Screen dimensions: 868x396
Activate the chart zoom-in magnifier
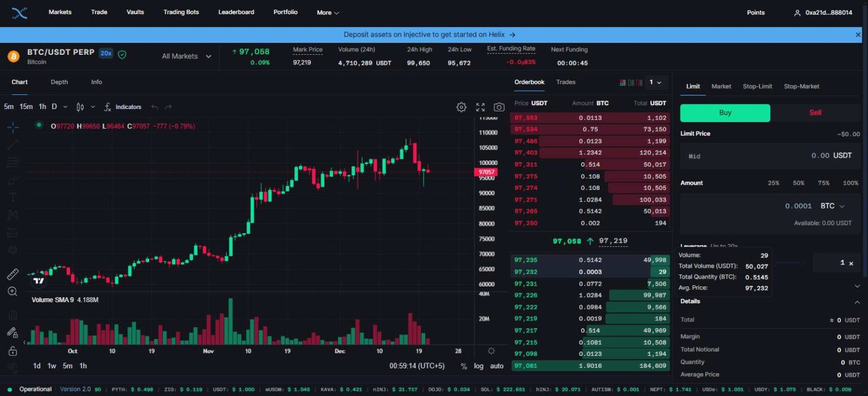12,292
